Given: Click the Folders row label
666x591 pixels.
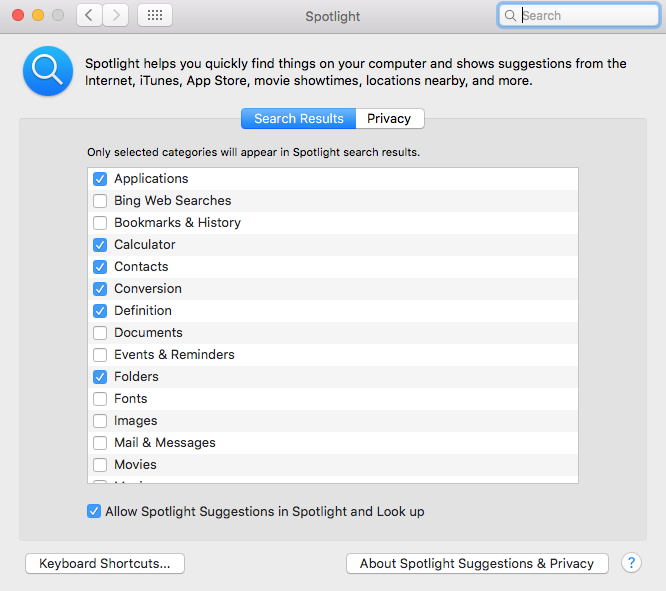Looking at the screenshot, I should coord(136,377).
